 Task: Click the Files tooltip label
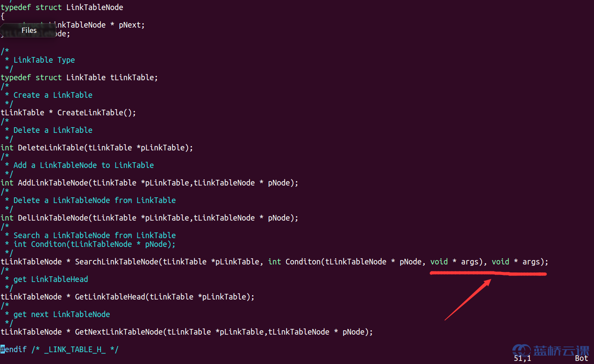(x=29, y=30)
